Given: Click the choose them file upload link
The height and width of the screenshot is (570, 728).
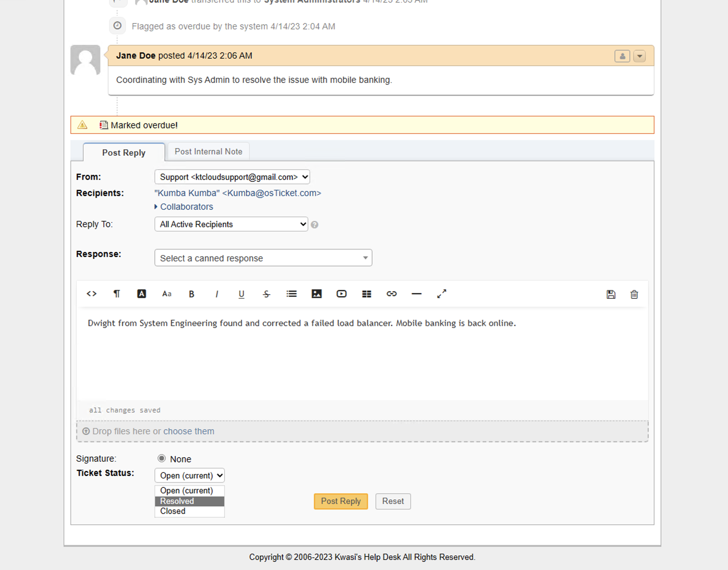Looking at the screenshot, I should [x=188, y=431].
